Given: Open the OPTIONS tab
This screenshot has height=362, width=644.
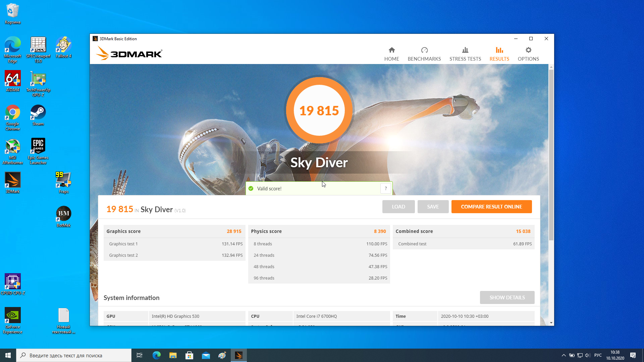Looking at the screenshot, I should pyautogui.click(x=528, y=54).
